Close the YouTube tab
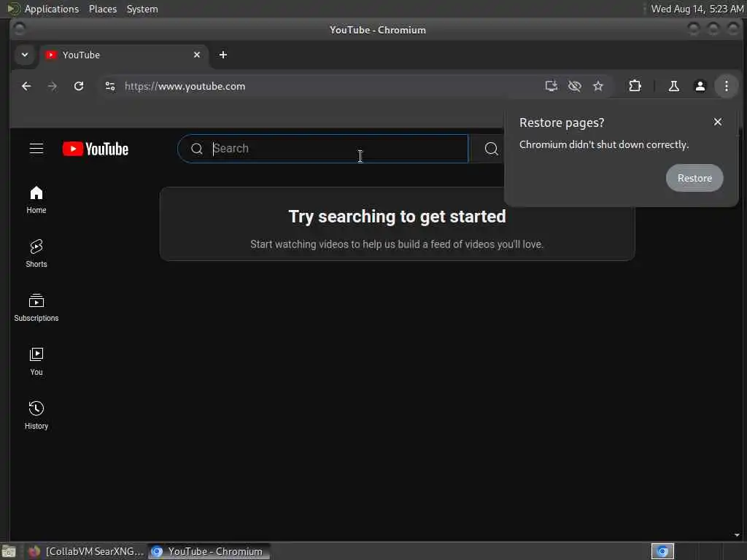 point(197,55)
